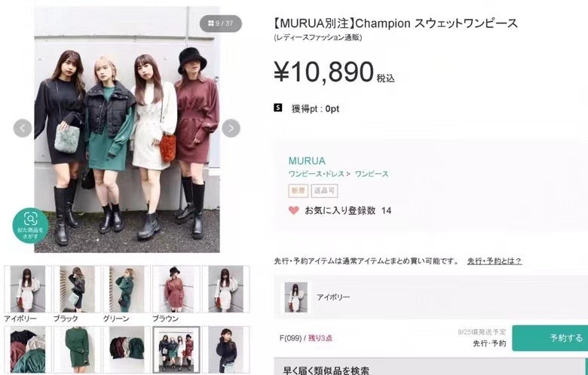
Task: Click the pink heart favorite icon
Action: [294, 211]
